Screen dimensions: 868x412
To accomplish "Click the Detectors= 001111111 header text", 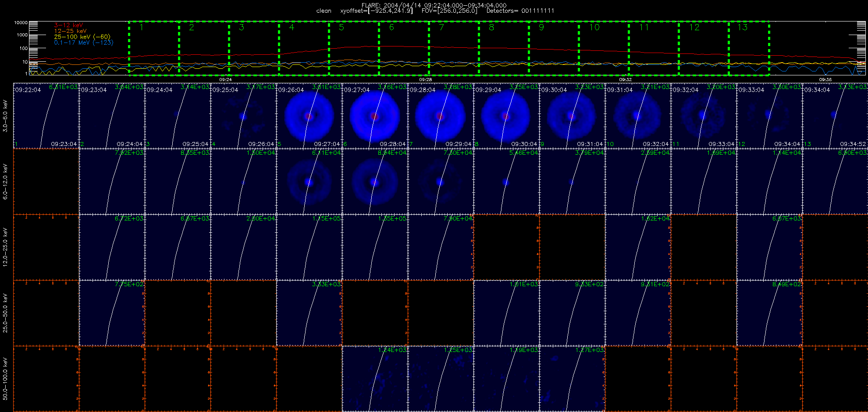I will pyautogui.click(x=520, y=11).
